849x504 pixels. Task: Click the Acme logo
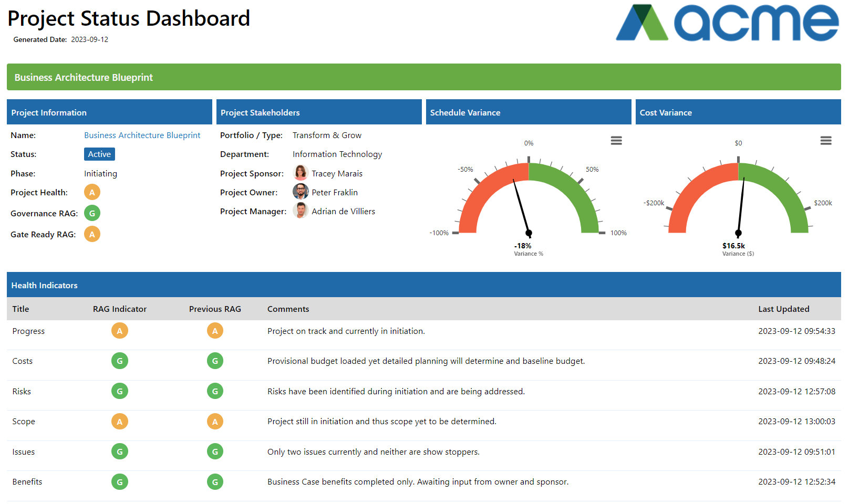[x=727, y=23]
